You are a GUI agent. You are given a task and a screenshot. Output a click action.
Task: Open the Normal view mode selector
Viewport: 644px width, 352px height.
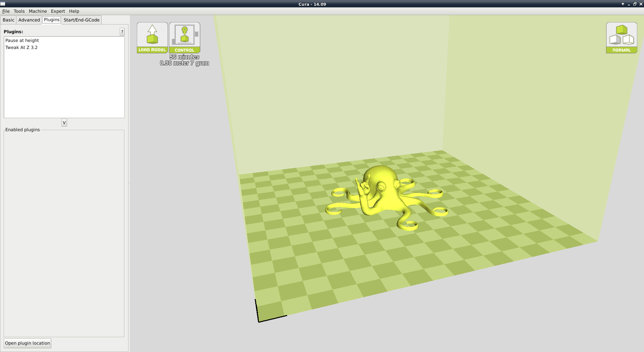coord(622,38)
